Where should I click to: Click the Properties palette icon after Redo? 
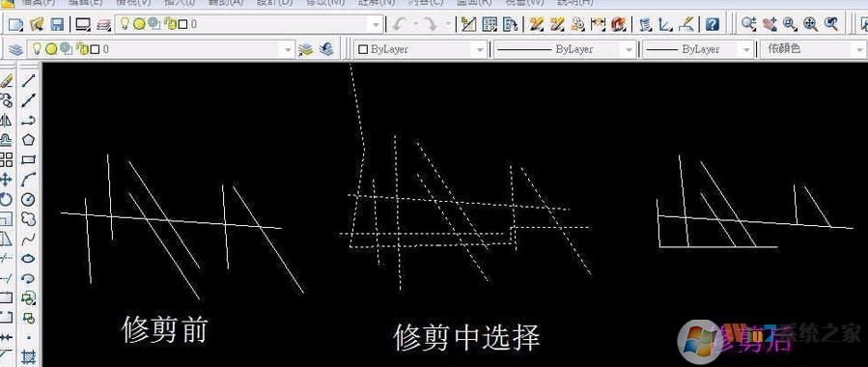(469, 24)
